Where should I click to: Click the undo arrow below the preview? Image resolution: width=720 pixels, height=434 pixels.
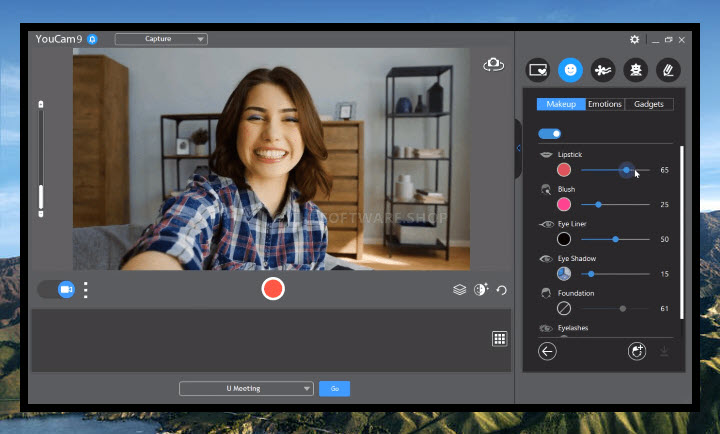(x=501, y=290)
